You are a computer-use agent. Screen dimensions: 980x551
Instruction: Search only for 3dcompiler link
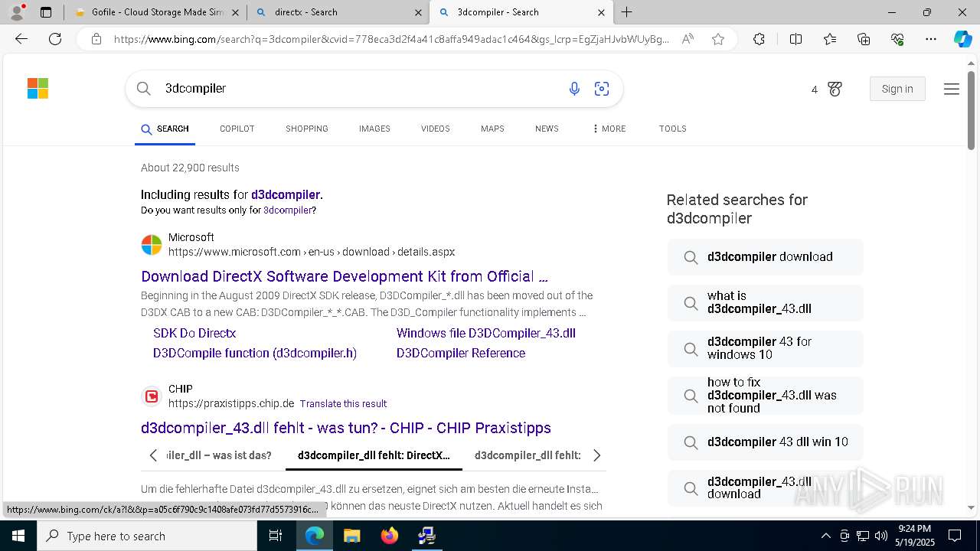(288, 210)
